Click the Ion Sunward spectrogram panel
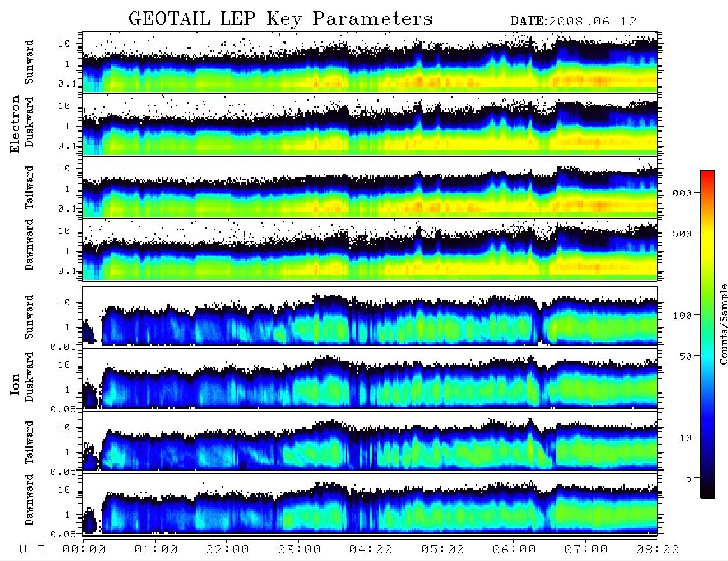Image resolution: width=728 pixels, height=561 pixels. coord(370,317)
